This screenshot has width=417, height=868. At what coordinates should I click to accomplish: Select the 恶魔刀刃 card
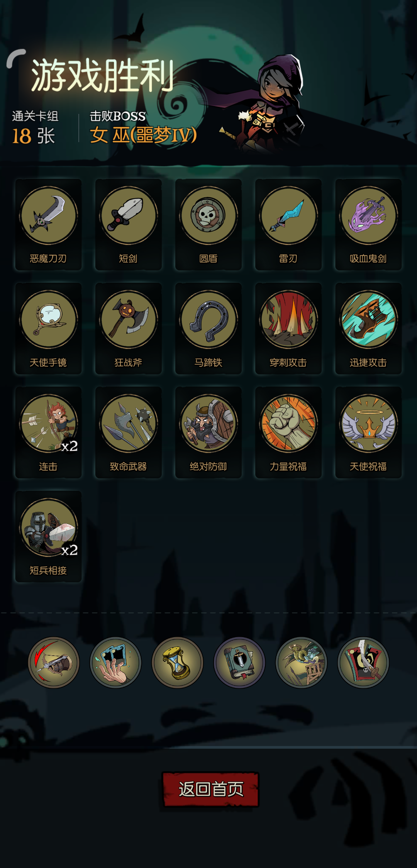click(48, 224)
